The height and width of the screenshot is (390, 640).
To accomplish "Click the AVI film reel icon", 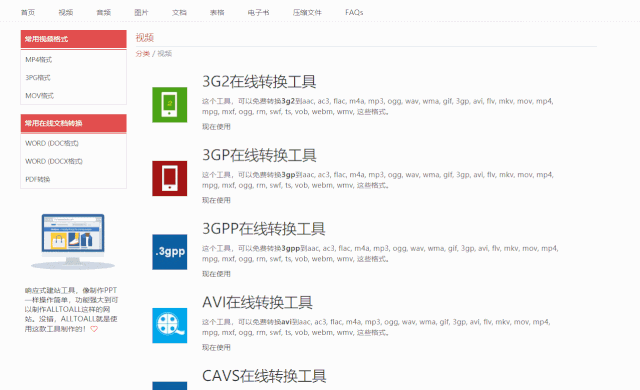I will click(x=170, y=325).
